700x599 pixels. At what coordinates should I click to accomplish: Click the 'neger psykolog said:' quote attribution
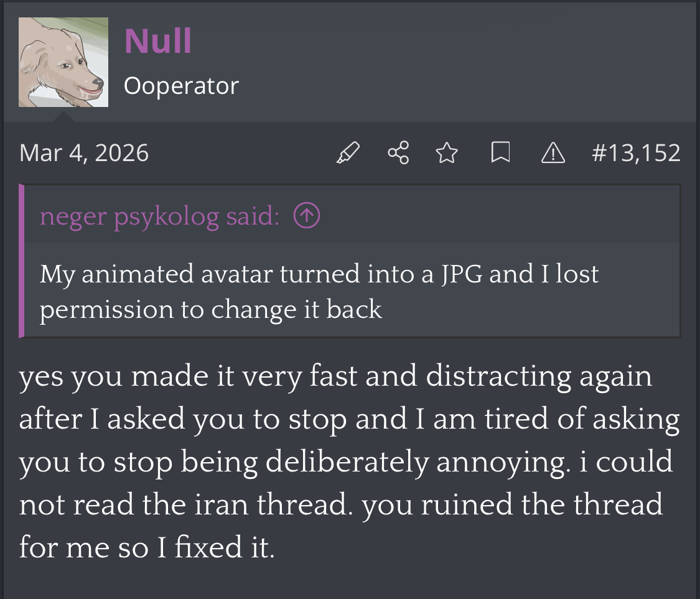(159, 216)
